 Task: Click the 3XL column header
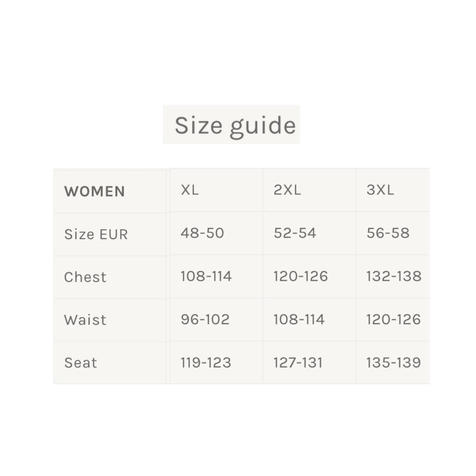pyautogui.click(x=380, y=190)
